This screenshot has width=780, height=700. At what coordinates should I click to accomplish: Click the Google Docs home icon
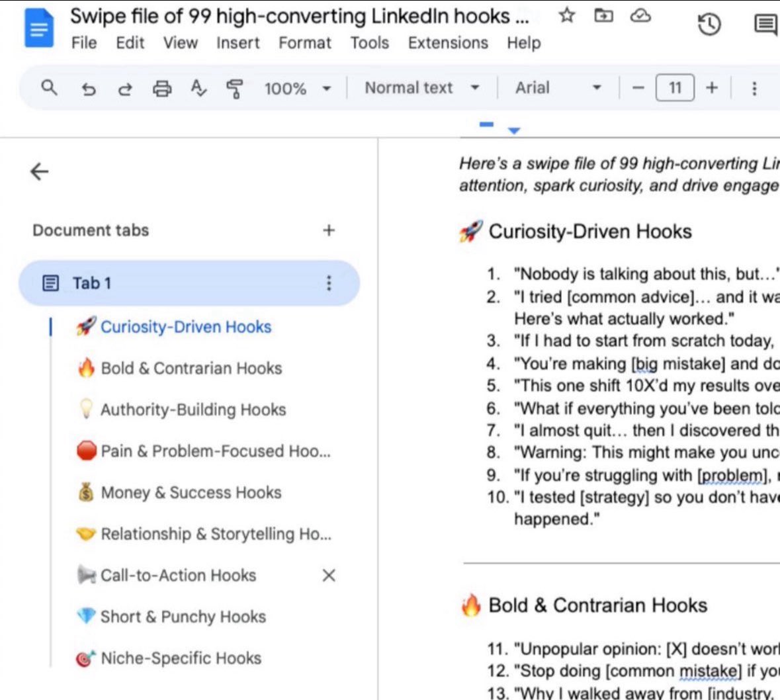click(x=38, y=23)
